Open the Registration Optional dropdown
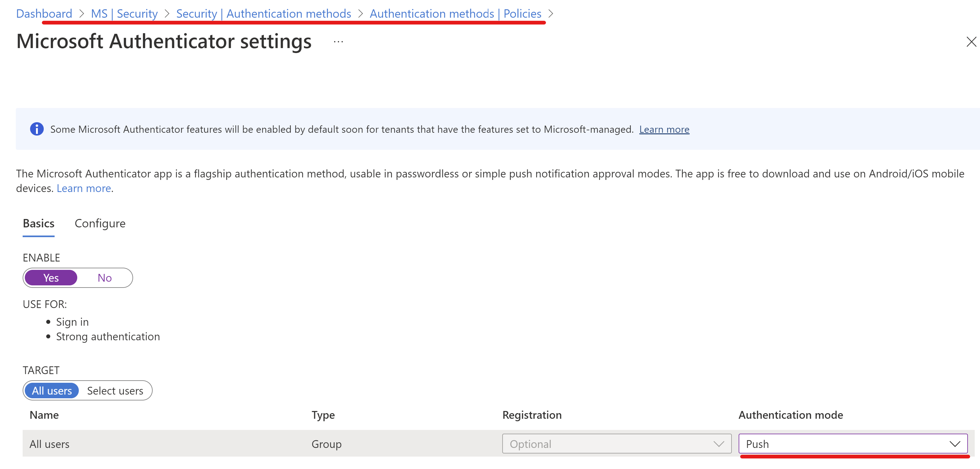 (x=616, y=444)
